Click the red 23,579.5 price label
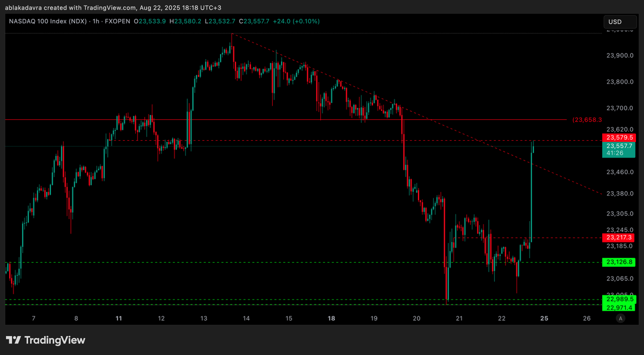Image resolution: width=644 pixels, height=355 pixels. [x=619, y=138]
